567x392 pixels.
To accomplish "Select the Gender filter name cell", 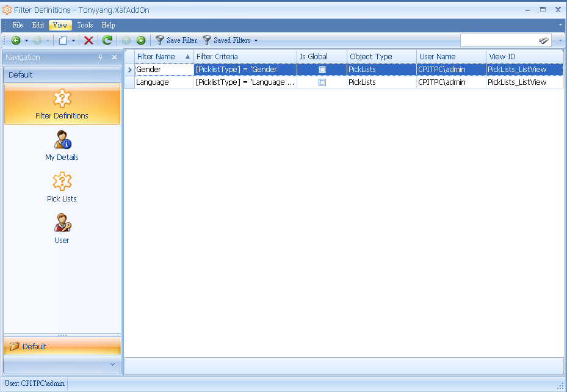I will [x=164, y=70].
